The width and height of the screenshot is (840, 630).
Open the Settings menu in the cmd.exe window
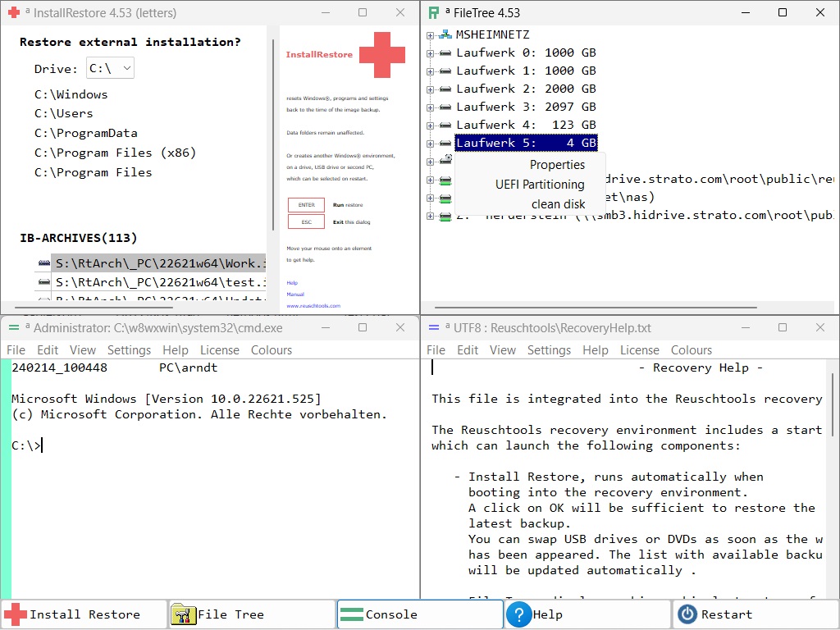pos(129,349)
